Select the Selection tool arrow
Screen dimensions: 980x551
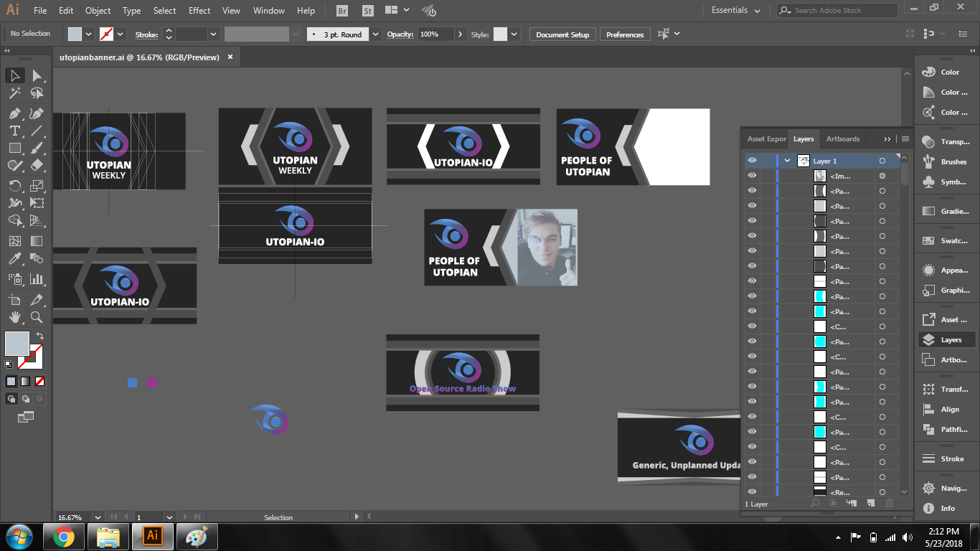tap(15, 75)
